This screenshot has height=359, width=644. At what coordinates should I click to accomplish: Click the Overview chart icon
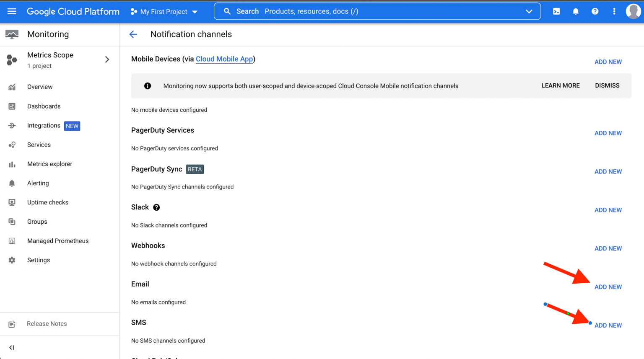tap(12, 87)
